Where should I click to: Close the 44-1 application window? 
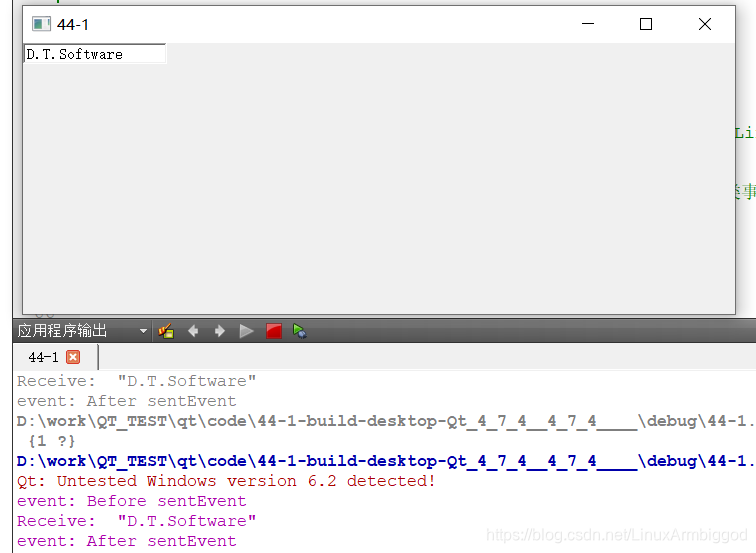point(705,24)
